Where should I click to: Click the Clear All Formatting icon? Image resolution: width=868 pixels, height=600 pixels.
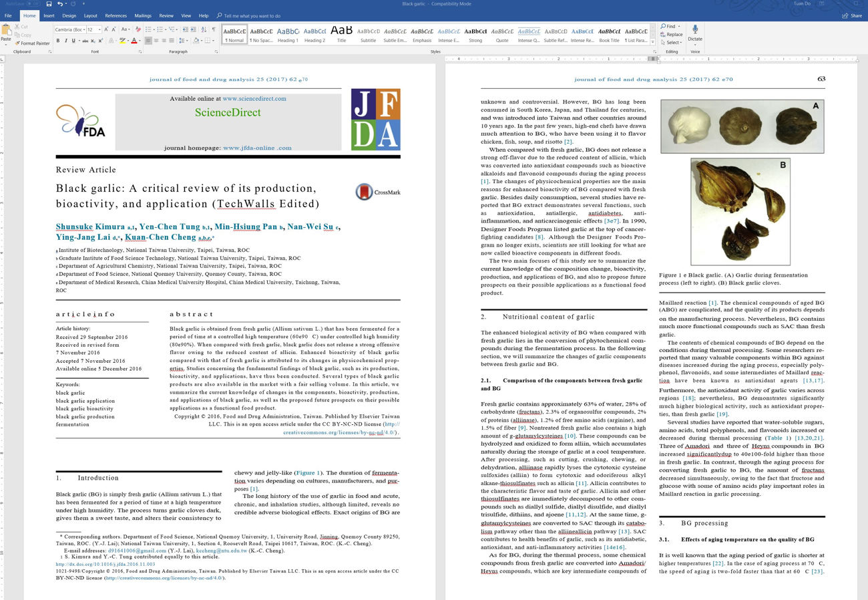coord(138,29)
